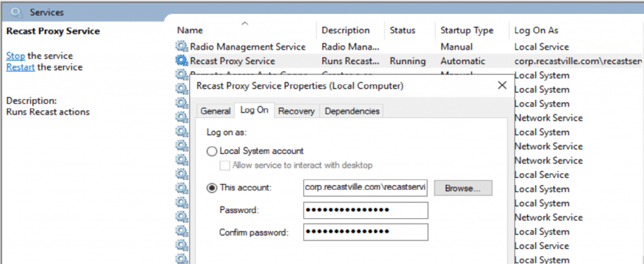The width and height of the screenshot is (644, 264).
Task: Toggle Allow service to interact with desktop
Action: point(225,165)
